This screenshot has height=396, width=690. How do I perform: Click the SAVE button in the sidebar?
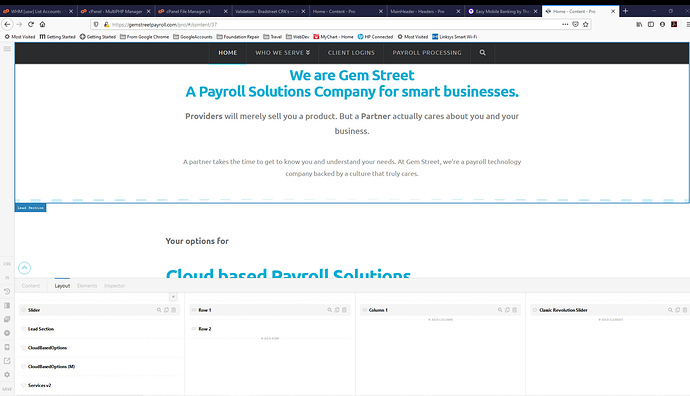coord(7,389)
